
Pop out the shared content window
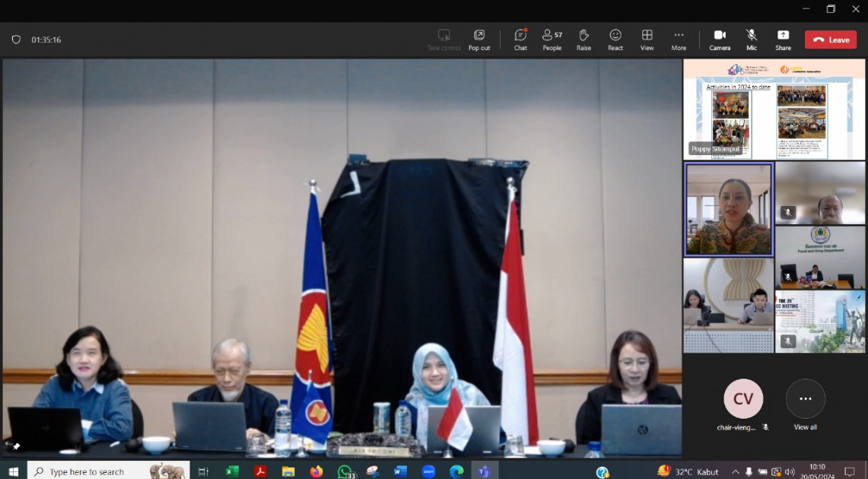(x=479, y=40)
